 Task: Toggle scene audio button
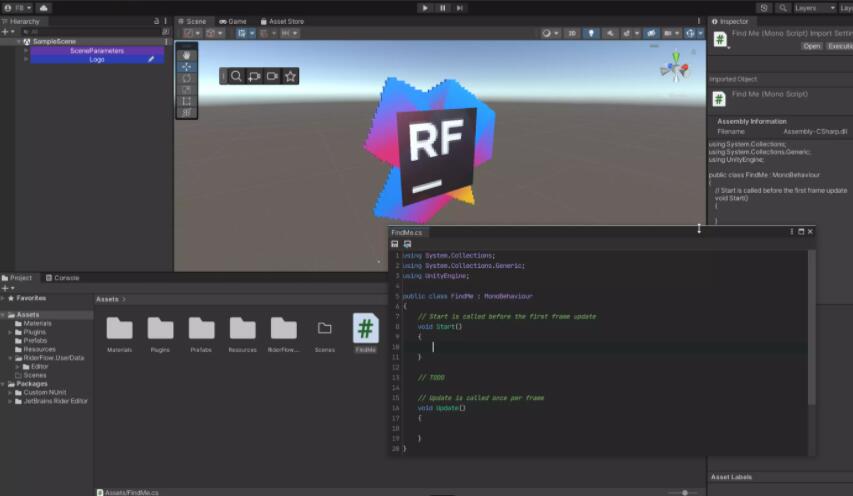point(610,33)
